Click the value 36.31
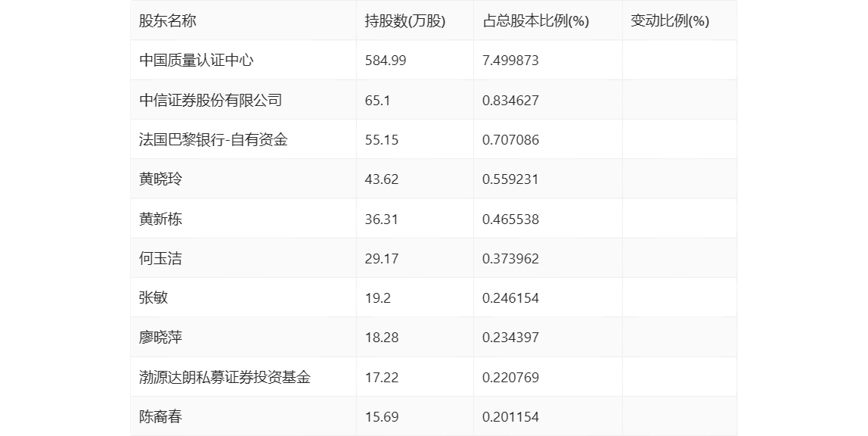The width and height of the screenshot is (868, 436). pyautogui.click(x=381, y=219)
